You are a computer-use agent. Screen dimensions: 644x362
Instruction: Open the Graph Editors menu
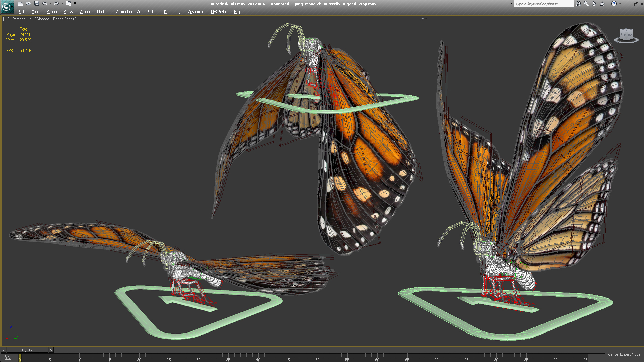point(147,12)
